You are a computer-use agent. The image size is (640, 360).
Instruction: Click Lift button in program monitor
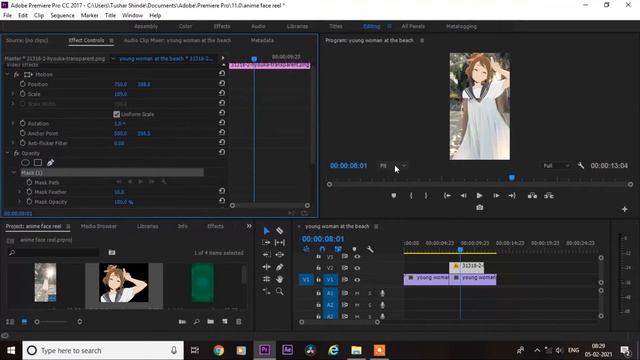pos(532,196)
